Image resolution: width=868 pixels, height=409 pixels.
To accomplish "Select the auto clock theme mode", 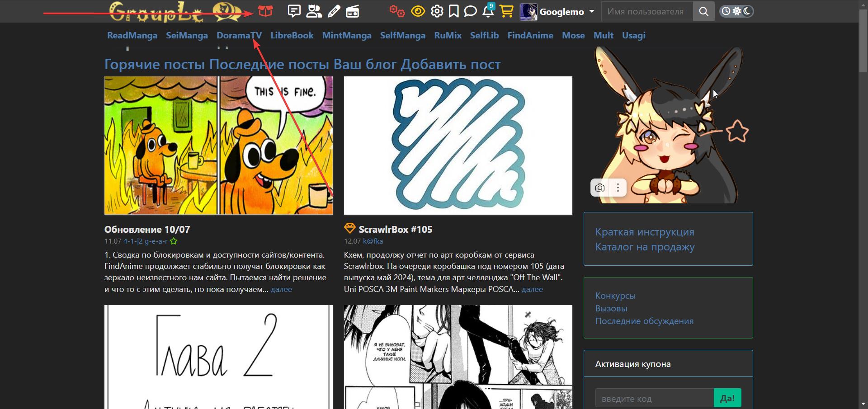I will click(x=726, y=11).
